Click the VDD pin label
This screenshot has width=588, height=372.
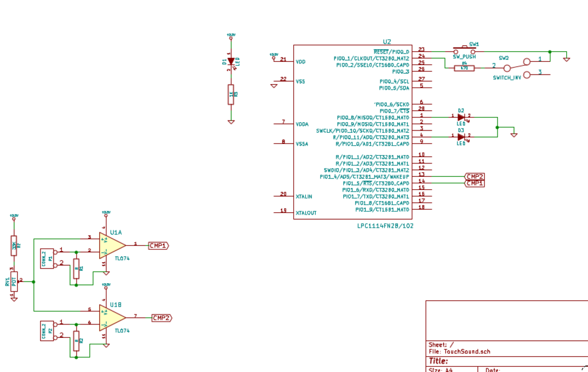pyautogui.click(x=300, y=62)
